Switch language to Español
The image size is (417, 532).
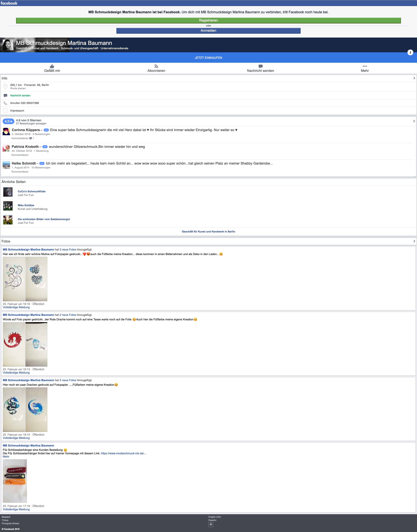(212, 520)
